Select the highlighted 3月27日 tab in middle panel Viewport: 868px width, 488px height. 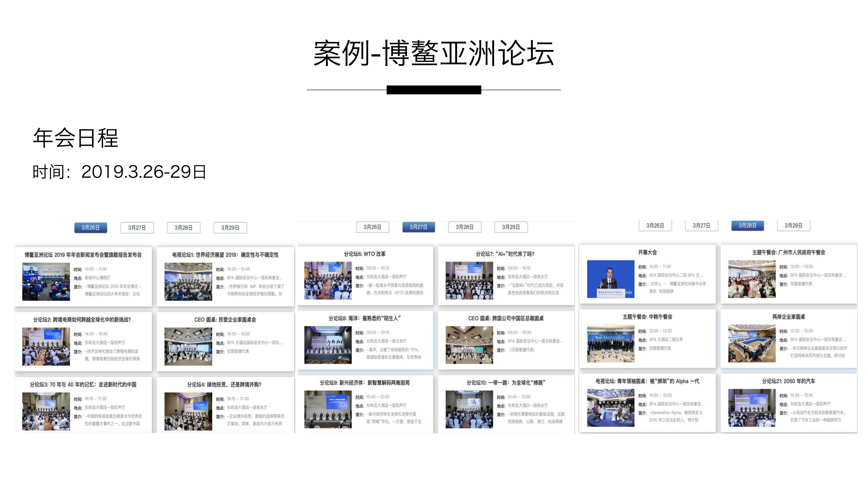coord(419,227)
